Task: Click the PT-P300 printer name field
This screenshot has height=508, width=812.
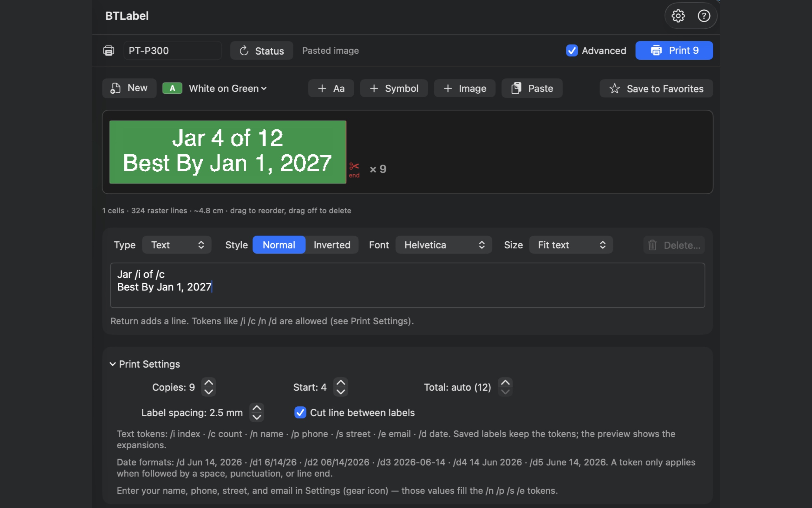Action: point(173,51)
